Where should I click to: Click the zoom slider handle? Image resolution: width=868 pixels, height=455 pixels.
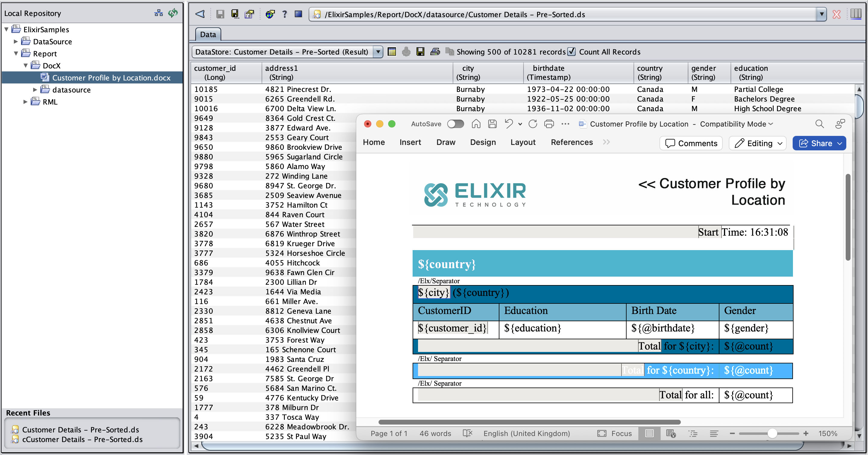point(772,433)
